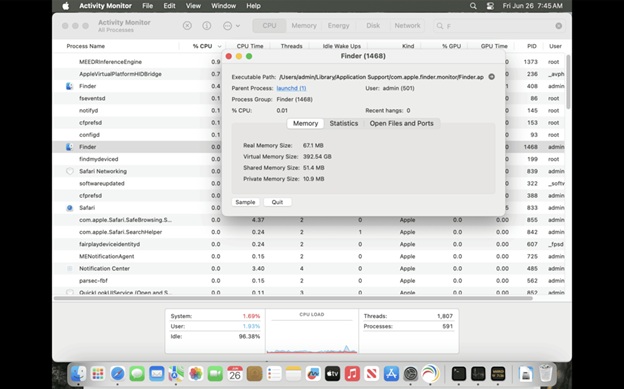Launch FaceTime from the Dock
This screenshot has height=389, width=624.
click(215, 374)
